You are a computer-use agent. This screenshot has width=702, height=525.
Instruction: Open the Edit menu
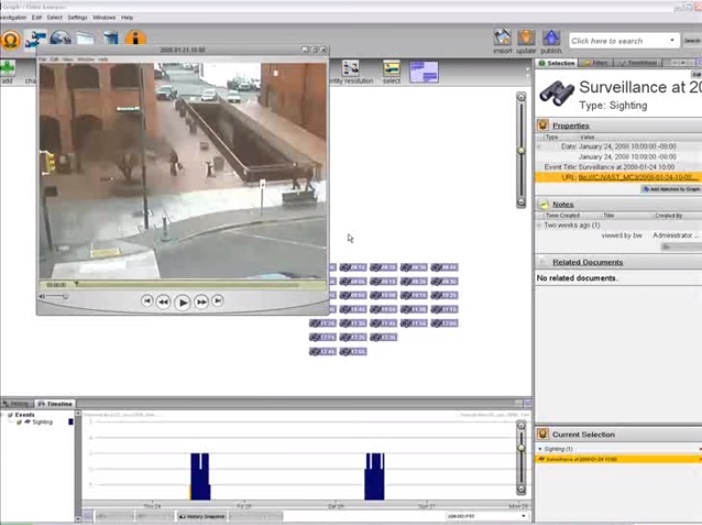click(x=37, y=17)
